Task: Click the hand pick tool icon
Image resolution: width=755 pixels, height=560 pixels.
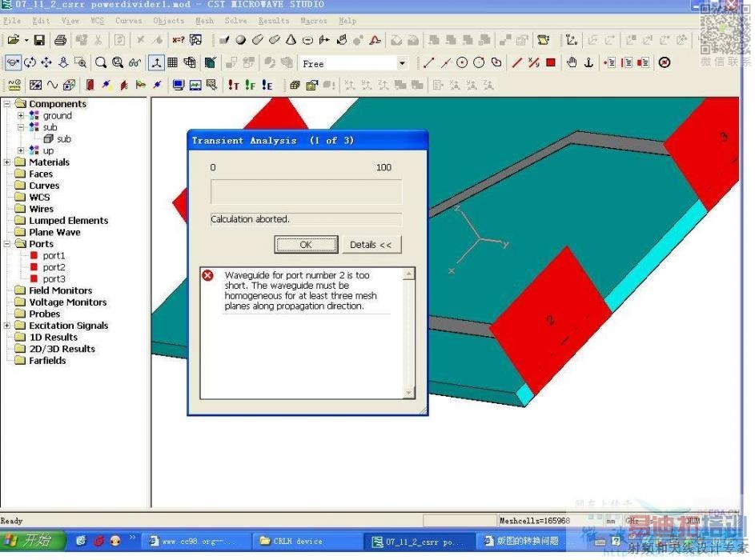Action: 572,62
